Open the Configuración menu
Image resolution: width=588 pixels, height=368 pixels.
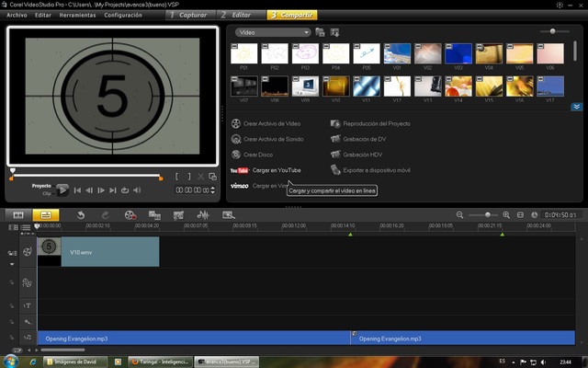point(123,15)
